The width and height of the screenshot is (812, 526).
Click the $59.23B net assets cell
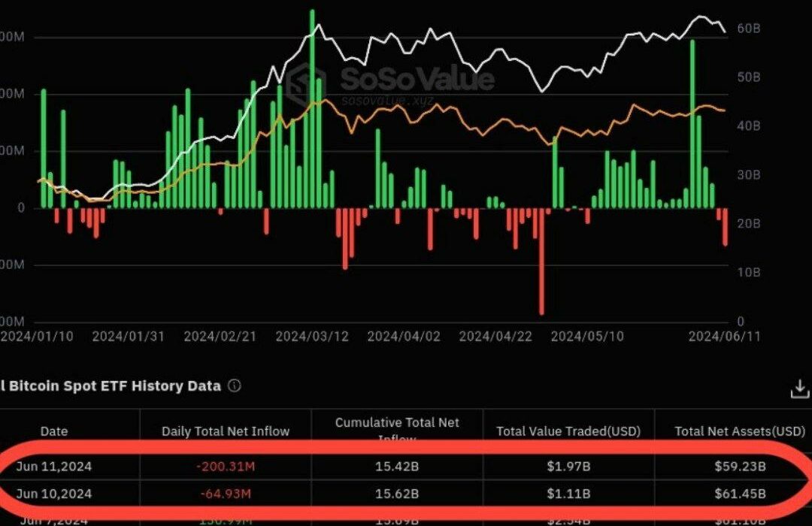tap(740, 467)
